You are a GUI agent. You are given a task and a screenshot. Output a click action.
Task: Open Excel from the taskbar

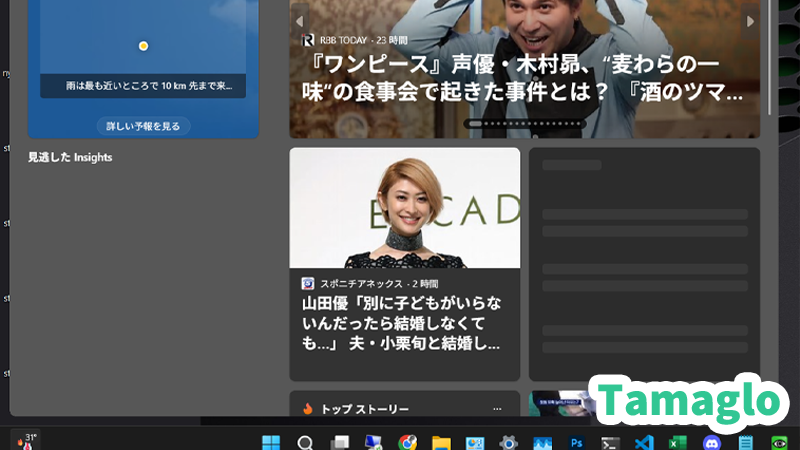tap(678, 442)
